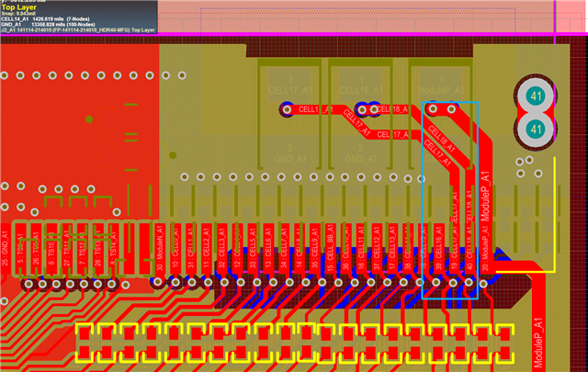Select connector pad '37 : CELL12_A1'

coord(377,249)
